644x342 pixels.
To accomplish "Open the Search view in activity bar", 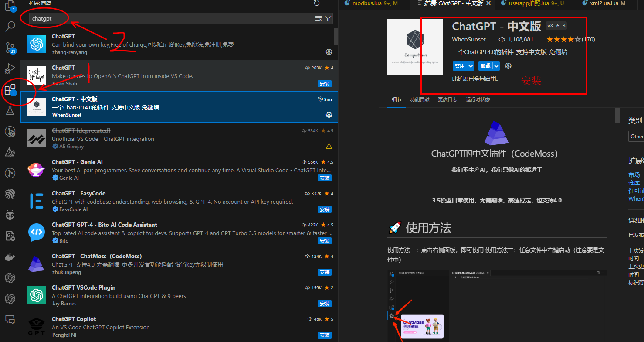I will coord(10,27).
